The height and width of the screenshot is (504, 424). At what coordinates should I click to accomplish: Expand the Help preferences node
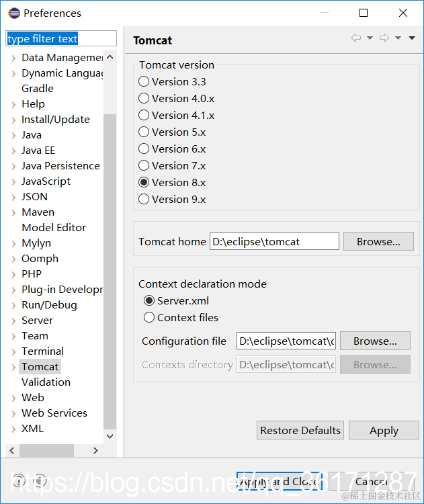point(13,104)
